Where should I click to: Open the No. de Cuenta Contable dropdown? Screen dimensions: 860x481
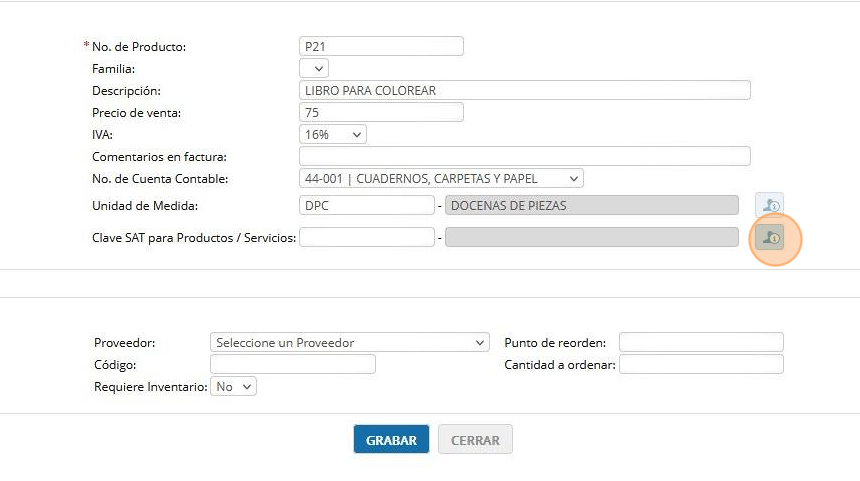pyautogui.click(x=441, y=178)
